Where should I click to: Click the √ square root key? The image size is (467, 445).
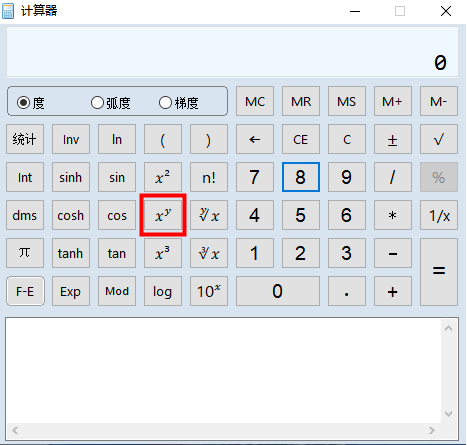[x=439, y=139]
